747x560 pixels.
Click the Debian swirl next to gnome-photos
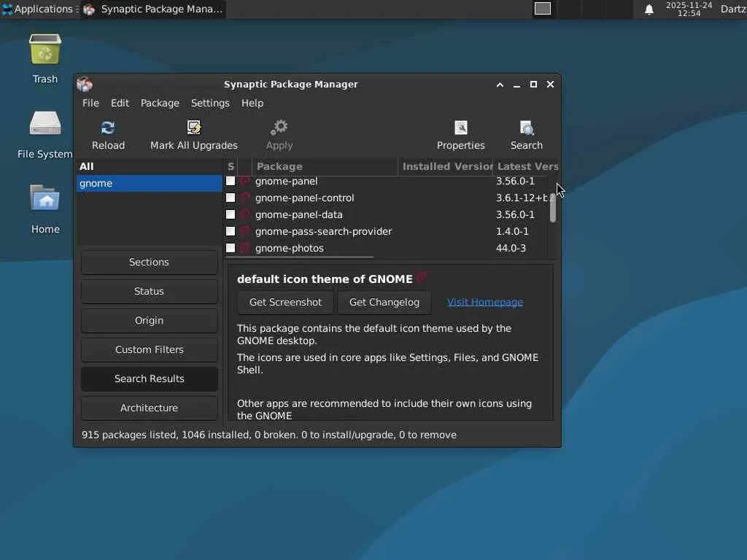(x=245, y=248)
